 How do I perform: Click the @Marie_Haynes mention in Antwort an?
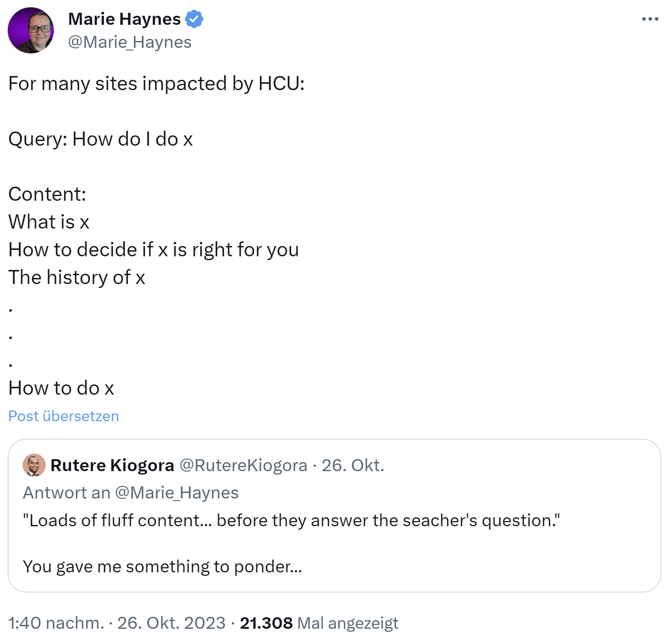178,492
